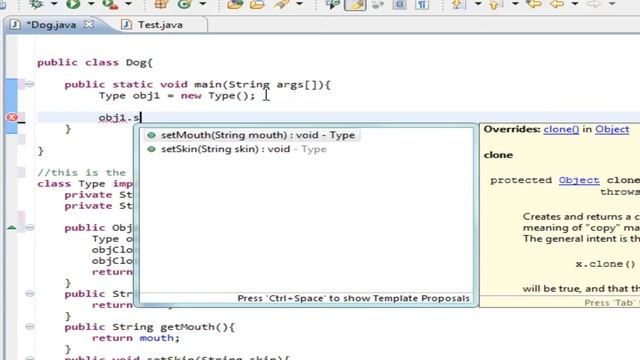Place cursor after 'obj1.s' text

(140, 118)
